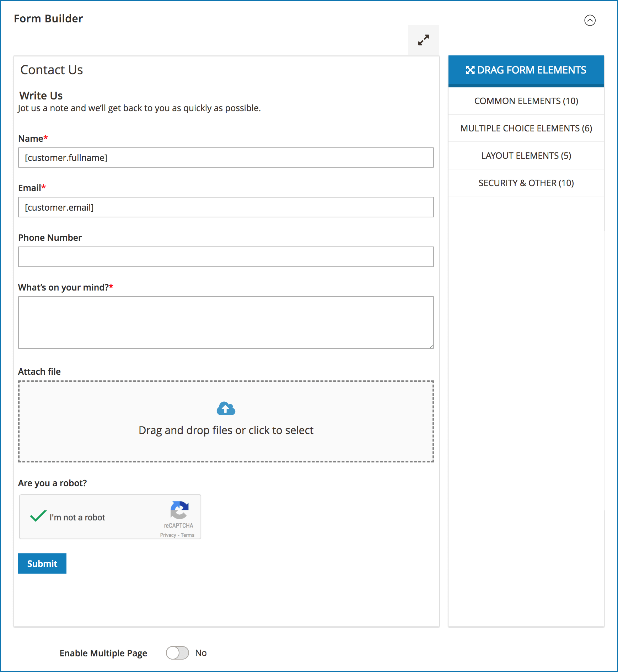Check the I'm not a robot checkmark

(38, 516)
